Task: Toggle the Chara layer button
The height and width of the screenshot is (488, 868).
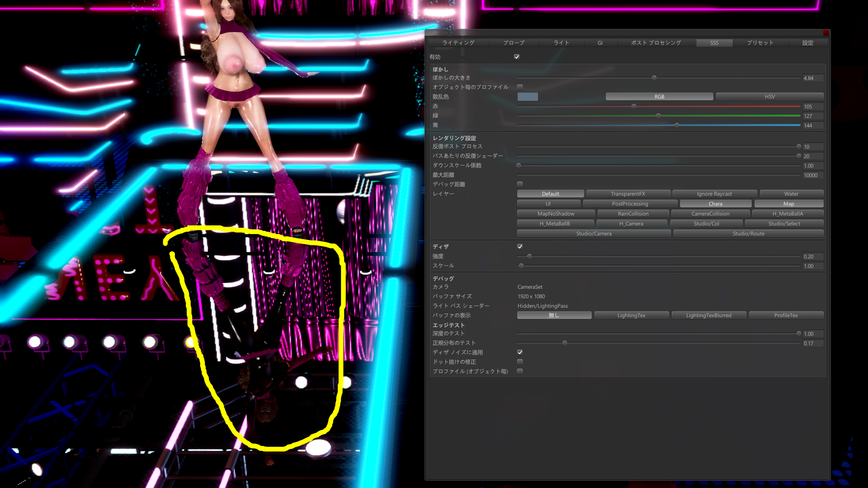Action: [715, 204]
